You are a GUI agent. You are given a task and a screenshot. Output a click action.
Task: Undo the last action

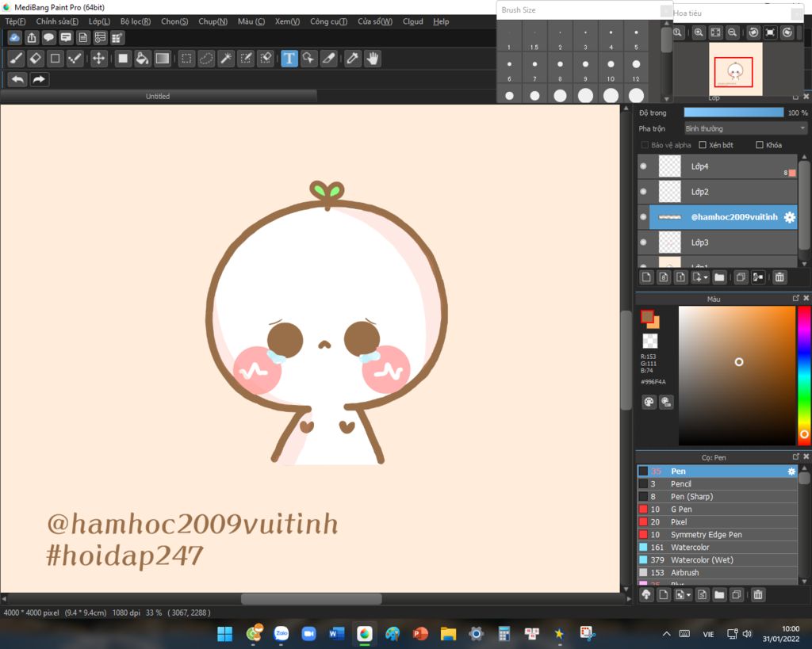pos(17,80)
